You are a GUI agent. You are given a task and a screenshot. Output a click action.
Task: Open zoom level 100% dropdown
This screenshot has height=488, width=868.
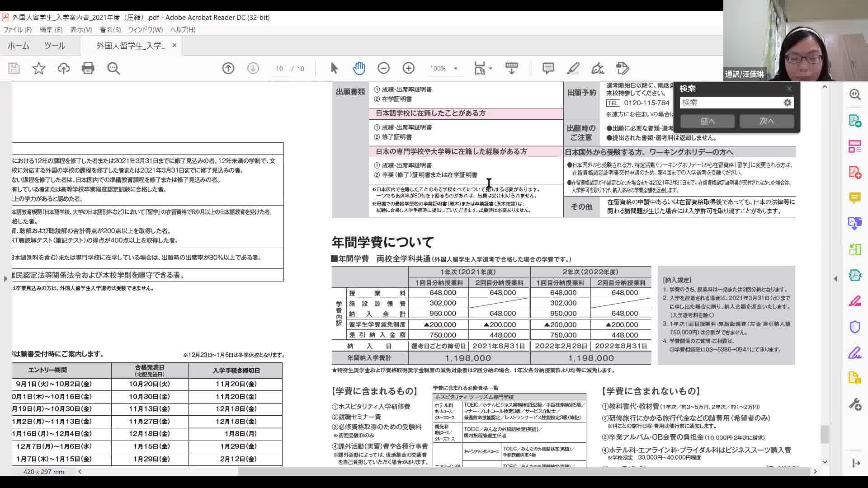[x=443, y=68]
